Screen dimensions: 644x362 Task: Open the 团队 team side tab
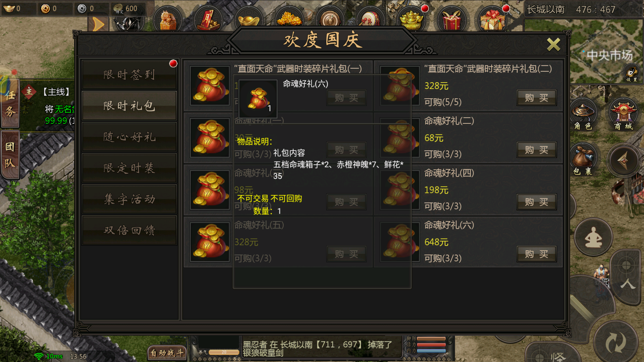[10, 155]
